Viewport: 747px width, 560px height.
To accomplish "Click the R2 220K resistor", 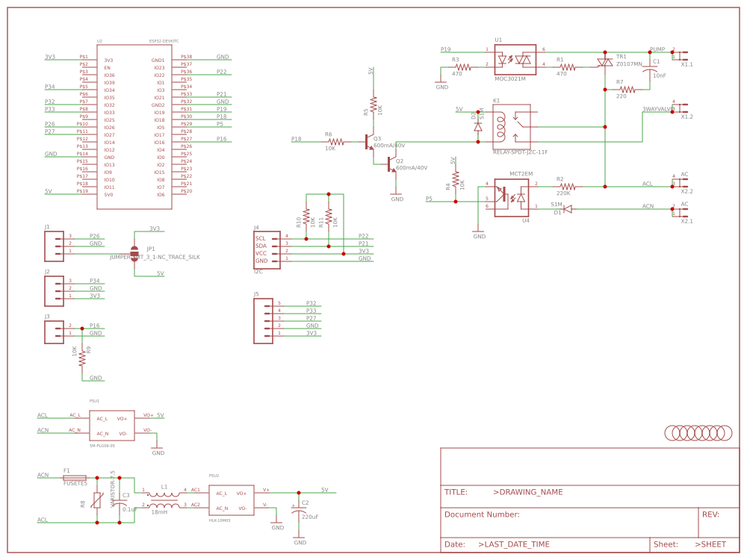I will pos(567,187).
